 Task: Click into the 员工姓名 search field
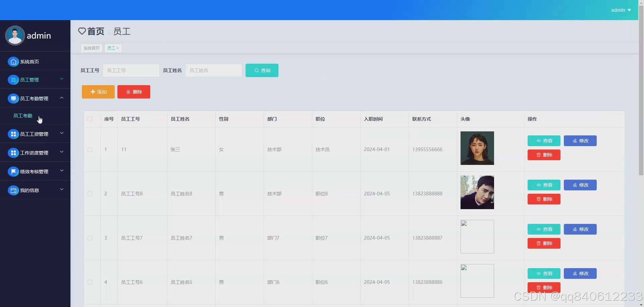click(214, 70)
